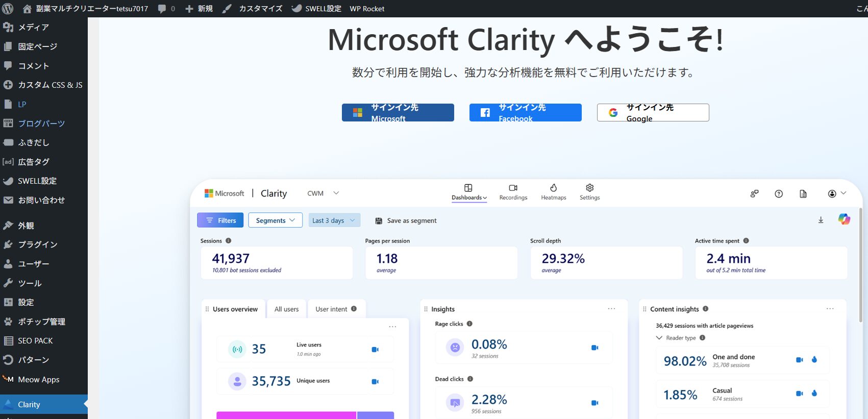Viewport: 868px width, 419px height.
Task: Open SWELL設定 in the left sidebar
Action: coord(44,181)
